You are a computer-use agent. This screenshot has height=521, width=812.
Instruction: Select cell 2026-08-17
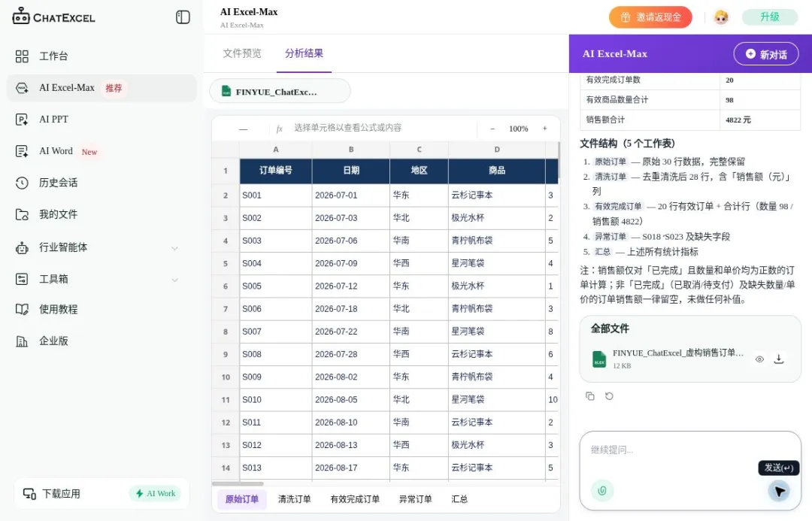tap(351, 468)
